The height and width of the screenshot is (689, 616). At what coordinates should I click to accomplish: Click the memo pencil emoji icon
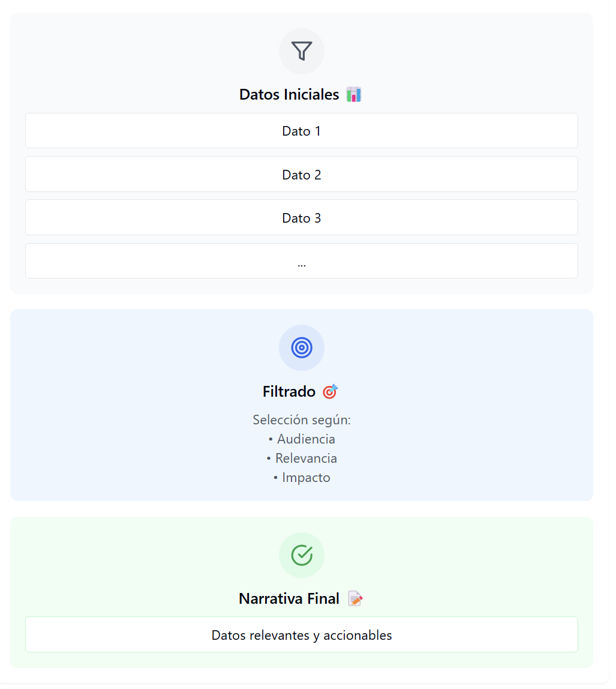pyautogui.click(x=356, y=599)
